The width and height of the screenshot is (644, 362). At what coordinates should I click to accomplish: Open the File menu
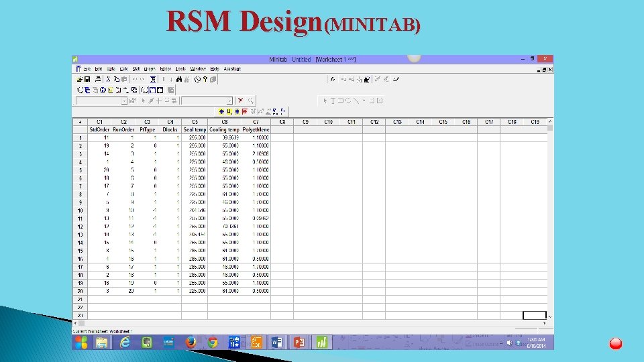[x=87, y=69]
